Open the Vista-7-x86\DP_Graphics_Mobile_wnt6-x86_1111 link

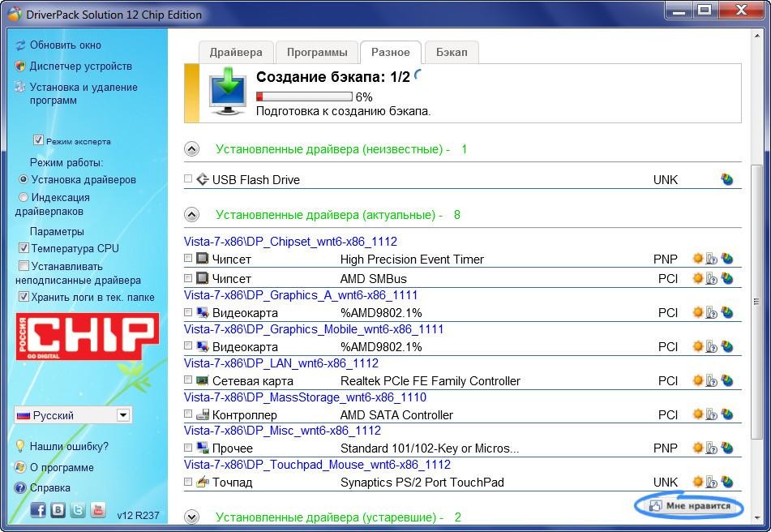pyautogui.click(x=314, y=329)
